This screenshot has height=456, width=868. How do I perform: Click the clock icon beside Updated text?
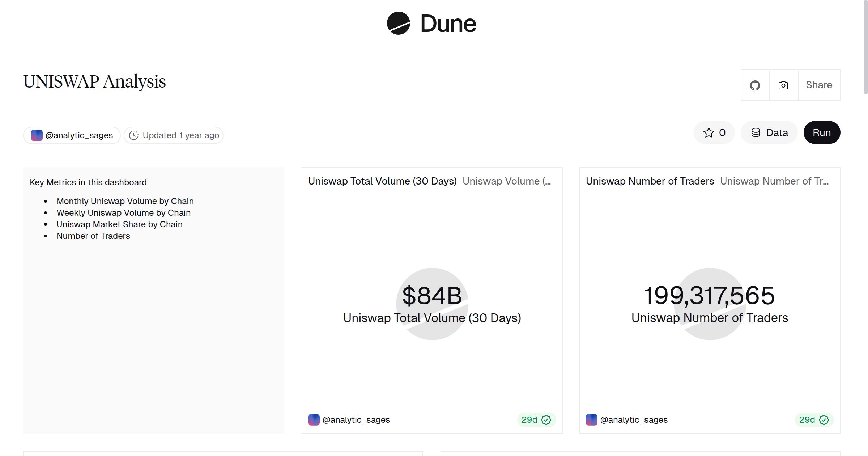(x=134, y=135)
